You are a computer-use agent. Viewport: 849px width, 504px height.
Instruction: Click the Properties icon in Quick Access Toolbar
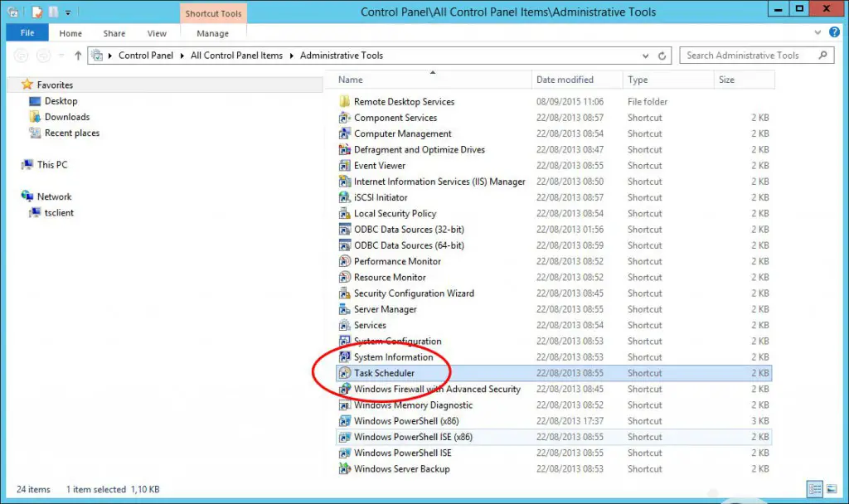pos(36,12)
